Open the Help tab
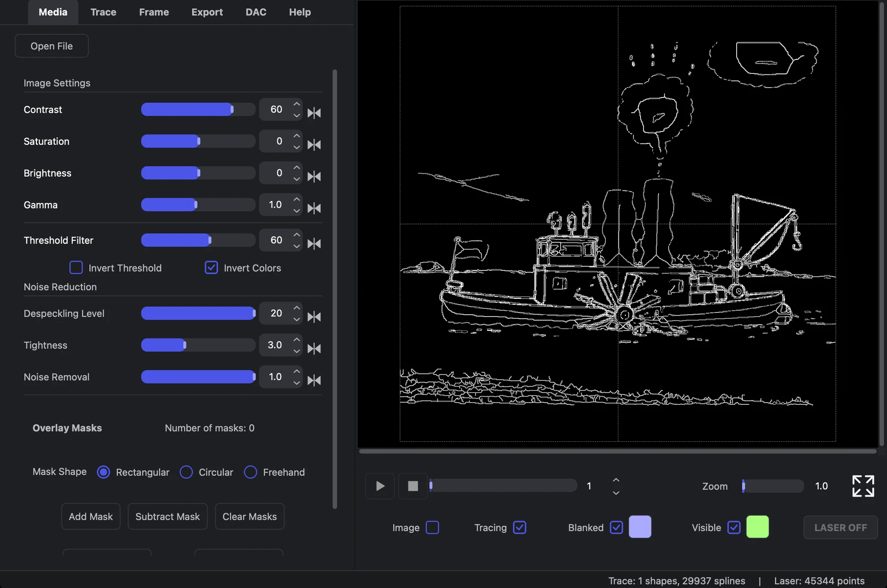887x588 pixels. pyautogui.click(x=300, y=12)
